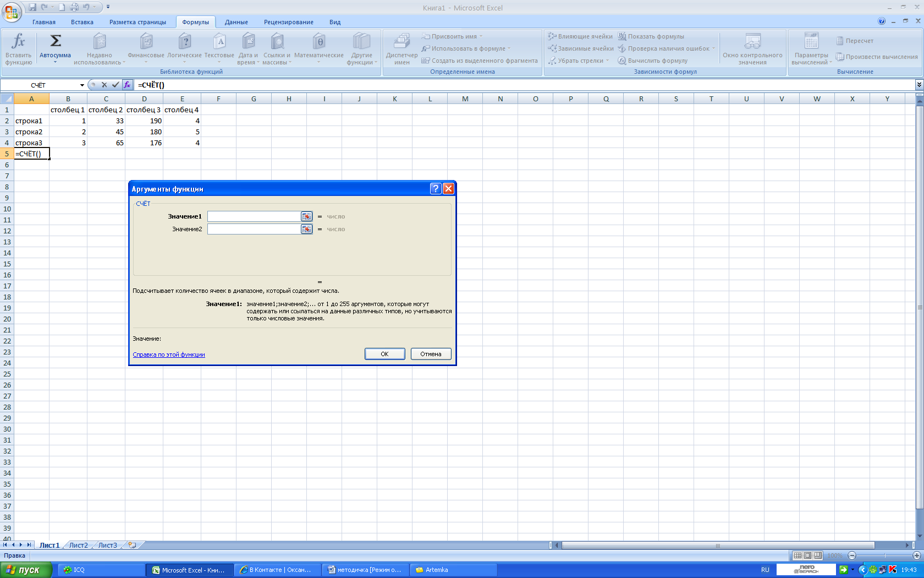Cancel formula entry with the X icon
The width and height of the screenshot is (924, 578).
[104, 85]
